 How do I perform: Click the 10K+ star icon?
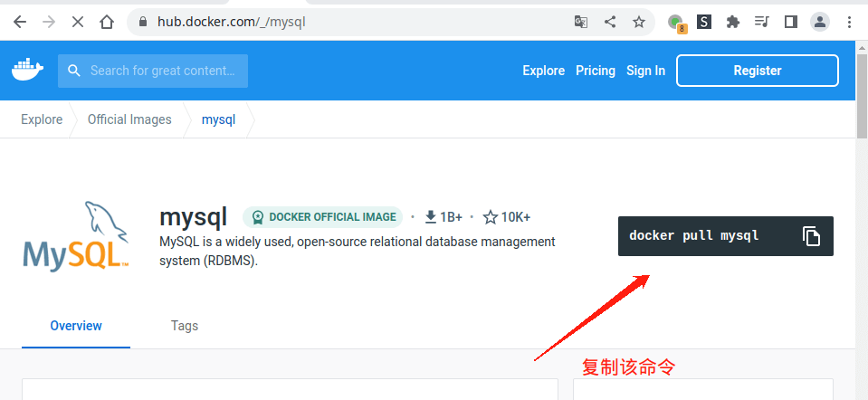pyautogui.click(x=491, y=217)
